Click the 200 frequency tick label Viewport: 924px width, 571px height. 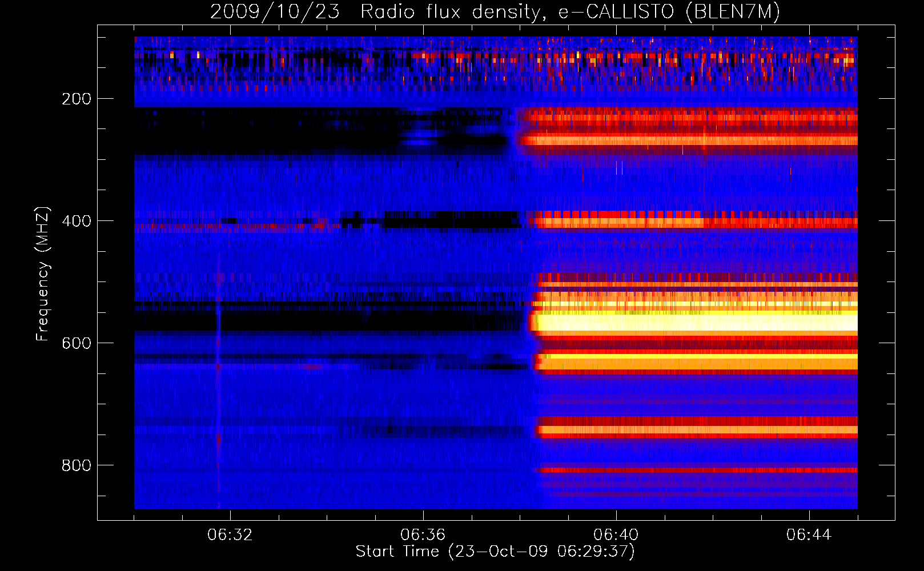[77, 99]
